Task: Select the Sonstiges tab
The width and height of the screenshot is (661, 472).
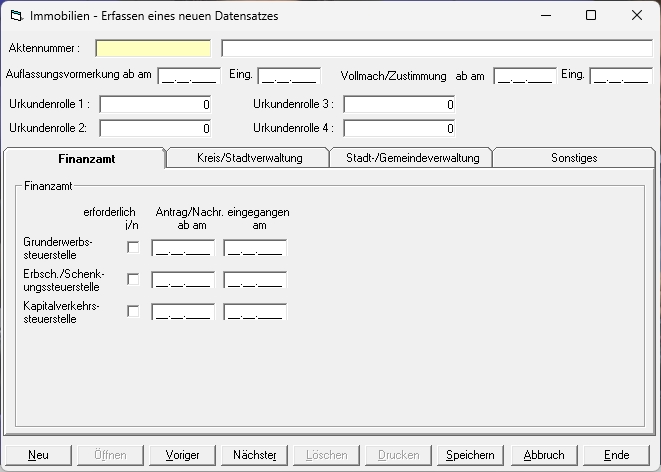Action: click(574, 158)
